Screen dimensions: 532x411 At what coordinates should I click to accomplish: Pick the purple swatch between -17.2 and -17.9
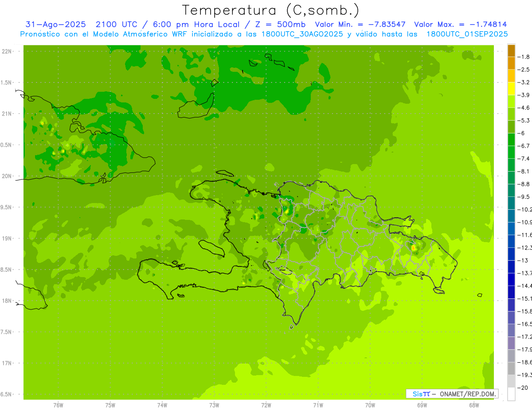pyautogui.click(x=511, y=343)
